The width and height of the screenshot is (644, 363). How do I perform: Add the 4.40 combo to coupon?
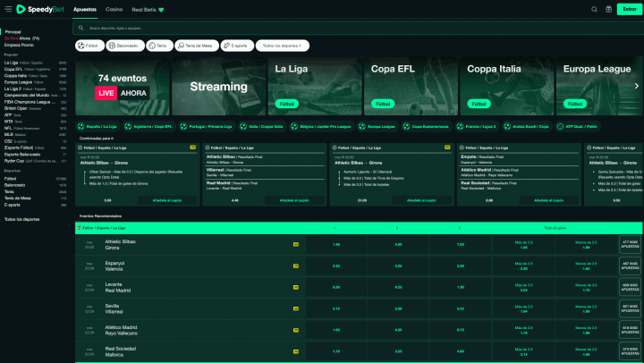294,200
